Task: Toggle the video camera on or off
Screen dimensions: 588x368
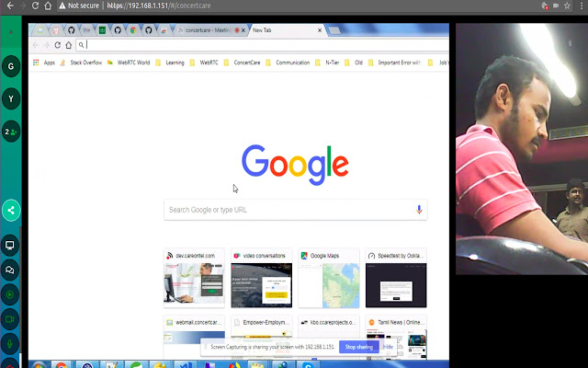Action: pyautogui.click(x=10, y=319)
